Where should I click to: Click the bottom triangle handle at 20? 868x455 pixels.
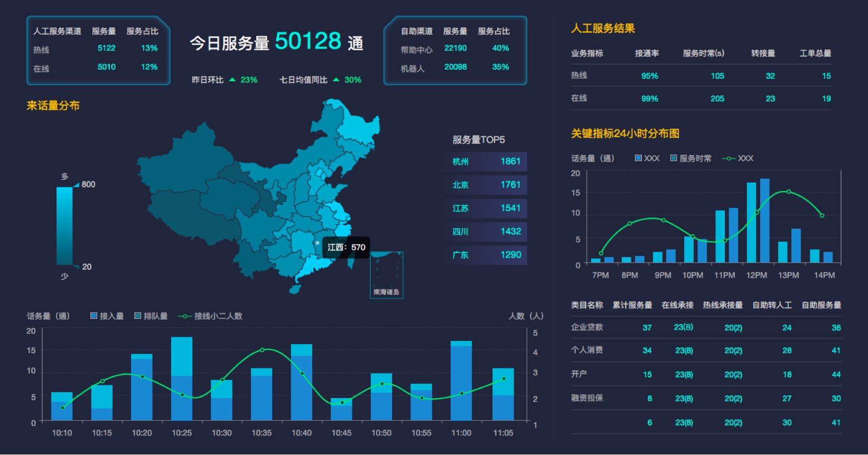click(76, 267)
